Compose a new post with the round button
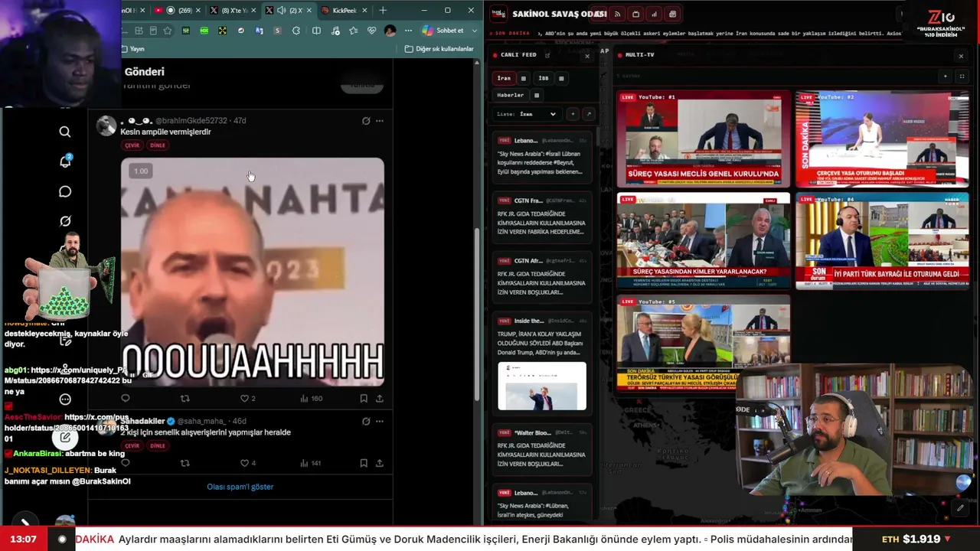 click(x=65, y=438)
